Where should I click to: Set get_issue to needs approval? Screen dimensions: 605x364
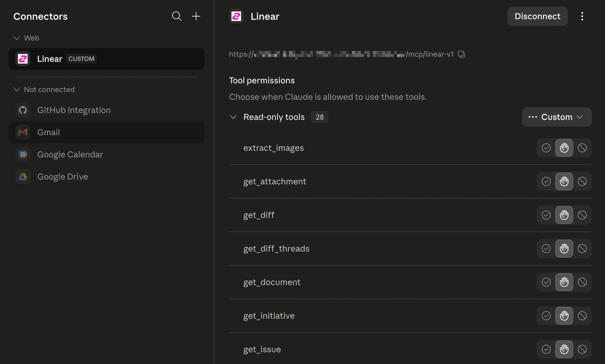point(564,349)
